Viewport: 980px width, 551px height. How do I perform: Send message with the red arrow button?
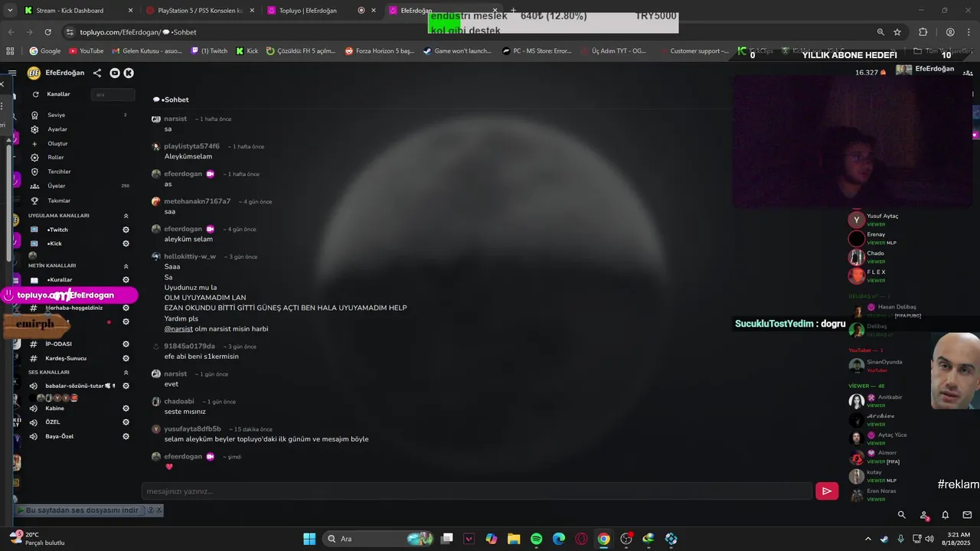(827, 491)
